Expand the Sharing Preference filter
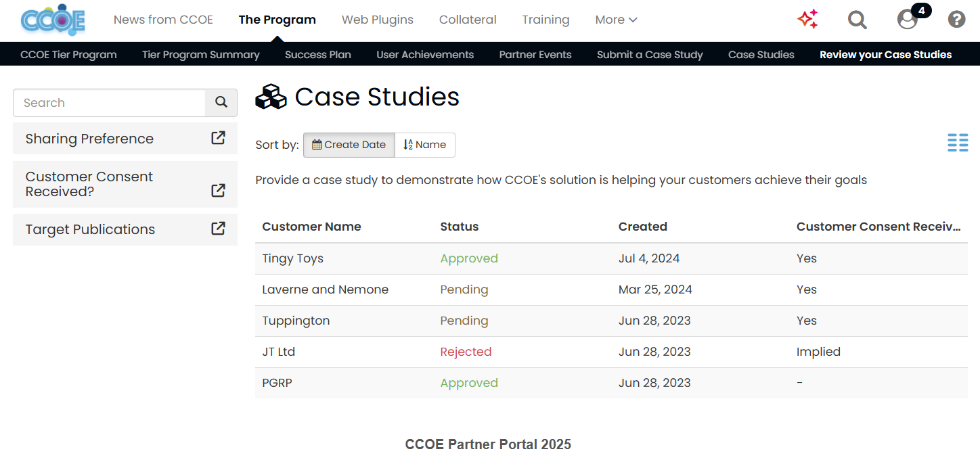Viewport: 980px width, 462px height. click(x=125, y=138)
